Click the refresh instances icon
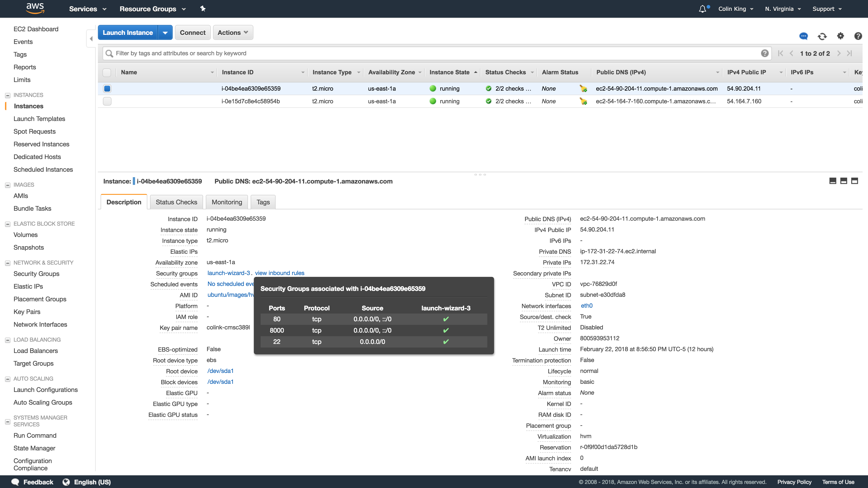 coord(822,36)
